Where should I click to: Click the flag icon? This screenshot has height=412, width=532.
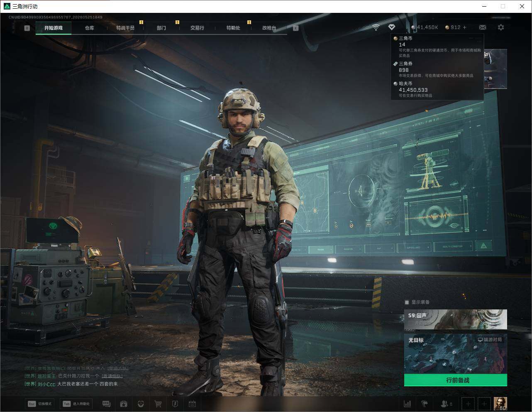424,404
